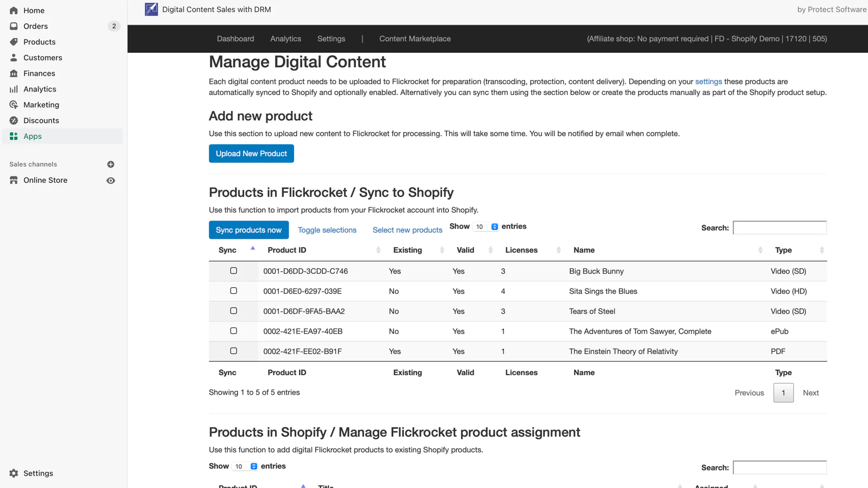
Task: Click the Products tag icon
Action: [14, 42]
